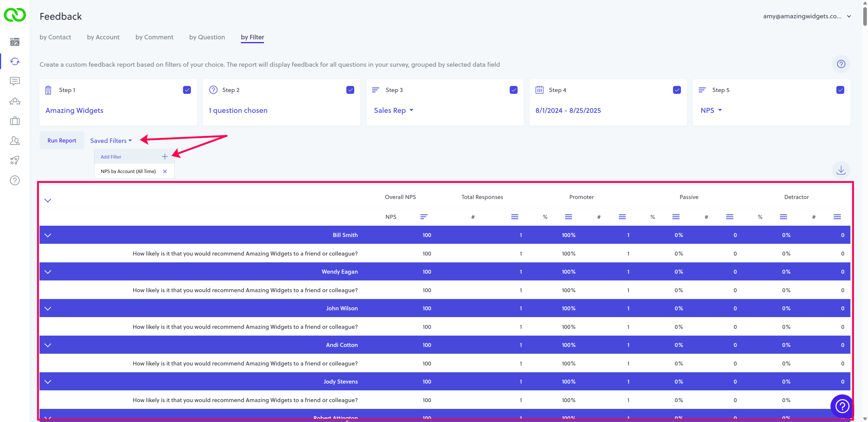Click the Feedback page title
Viewport: 868px width, 422px height.
[61, 16]
